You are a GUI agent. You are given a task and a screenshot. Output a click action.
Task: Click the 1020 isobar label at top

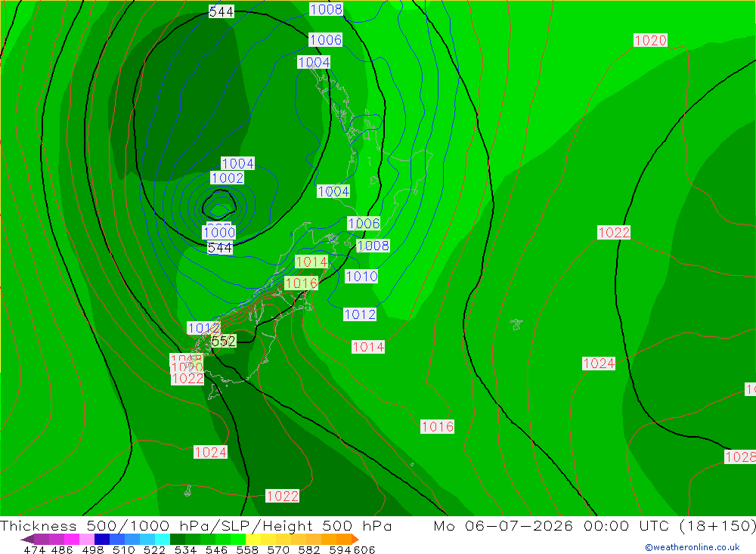coord(650,41)
